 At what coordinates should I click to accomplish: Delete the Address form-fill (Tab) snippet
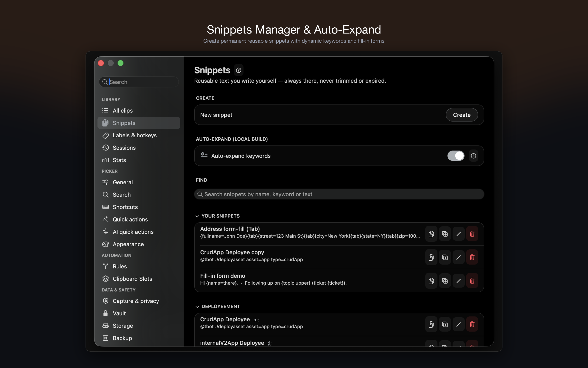click(472, 234)
